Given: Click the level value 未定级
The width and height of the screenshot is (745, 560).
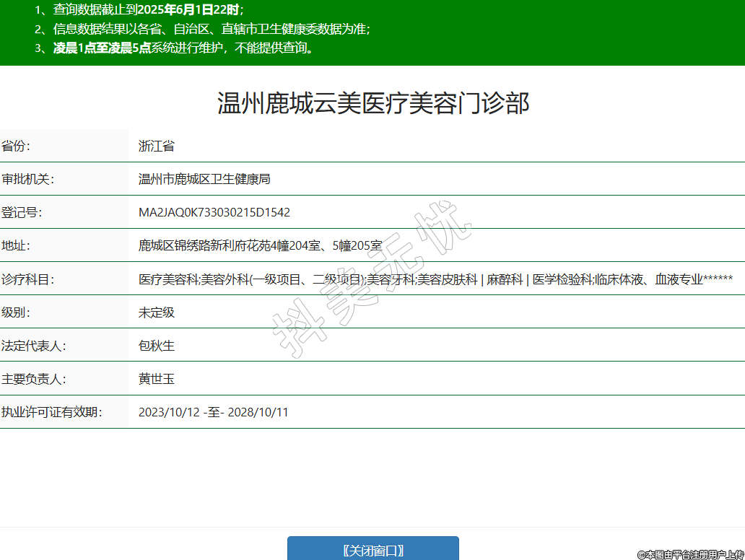Looking at the screenshot, I should click(157, 312).
